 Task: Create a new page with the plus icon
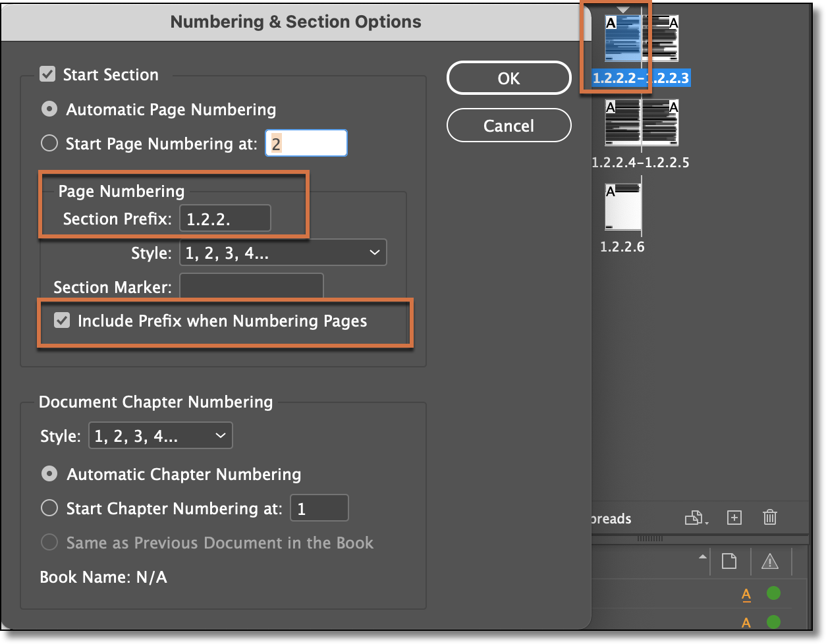click(x=734, y=518)
